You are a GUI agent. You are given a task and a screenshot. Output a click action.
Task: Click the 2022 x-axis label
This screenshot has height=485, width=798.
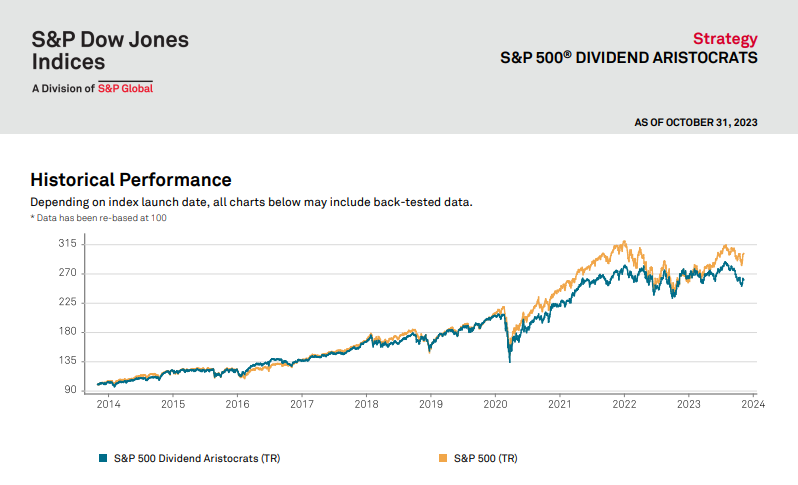tap(624, 404)
